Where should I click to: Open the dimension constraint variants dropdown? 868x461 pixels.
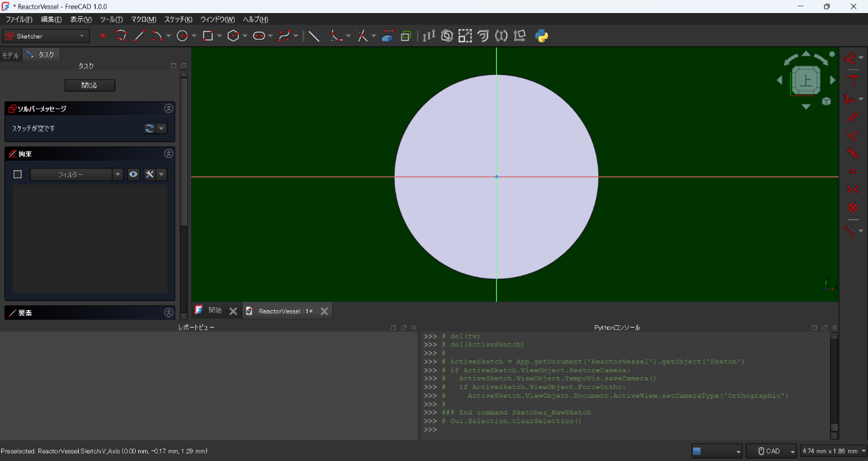click(x=861, y=58)
